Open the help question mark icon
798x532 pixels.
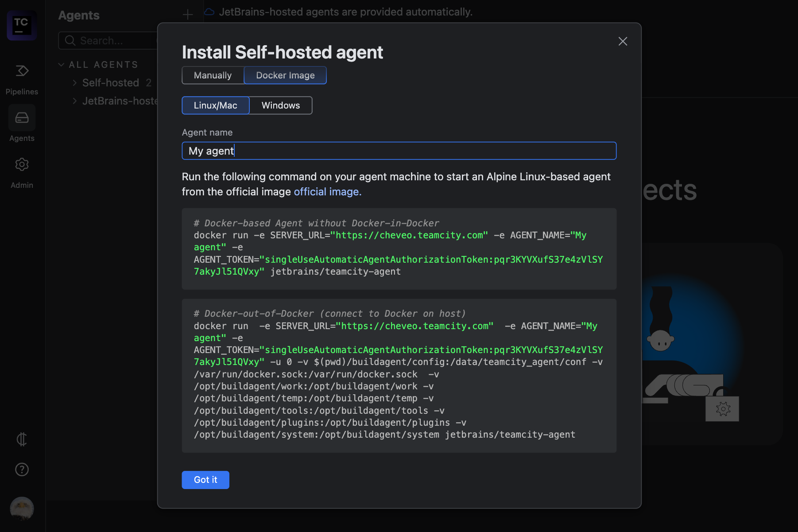coord(22,469)
